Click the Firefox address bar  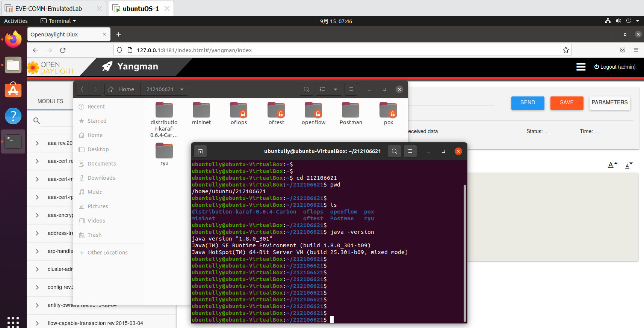pos(342,50)
